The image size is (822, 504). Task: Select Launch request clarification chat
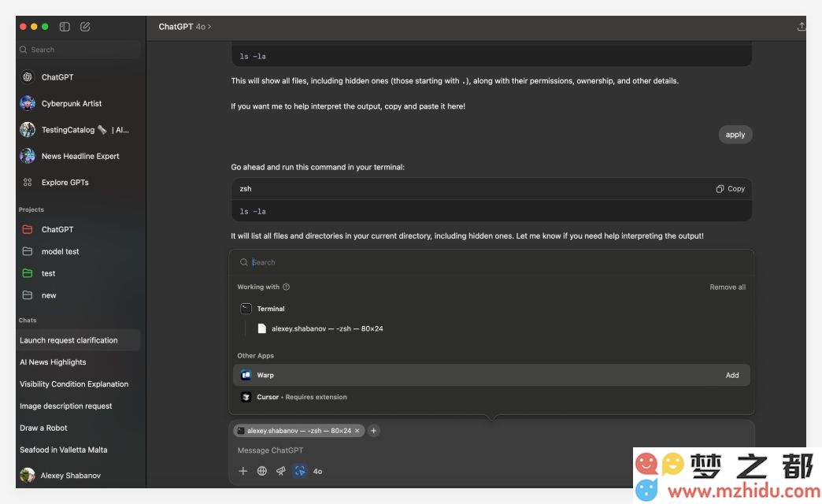tap(79, 340)
